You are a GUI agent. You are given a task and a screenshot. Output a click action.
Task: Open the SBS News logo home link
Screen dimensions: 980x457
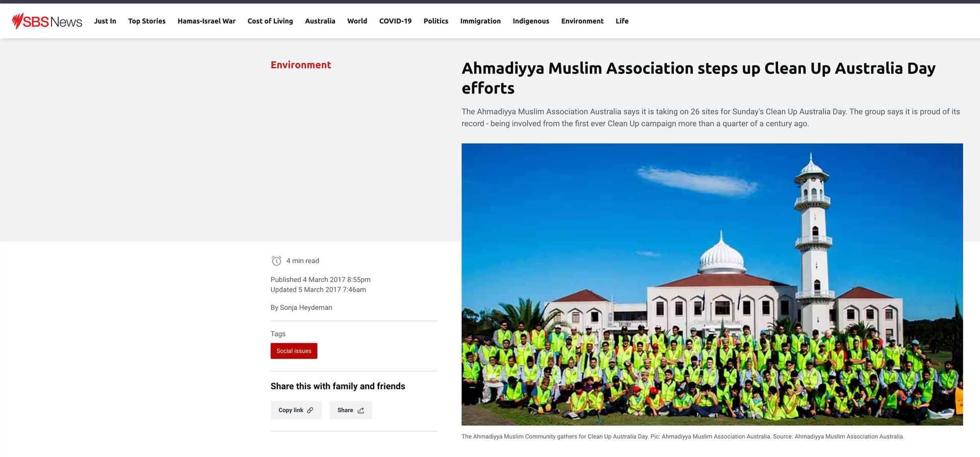[x=47, y=21]
